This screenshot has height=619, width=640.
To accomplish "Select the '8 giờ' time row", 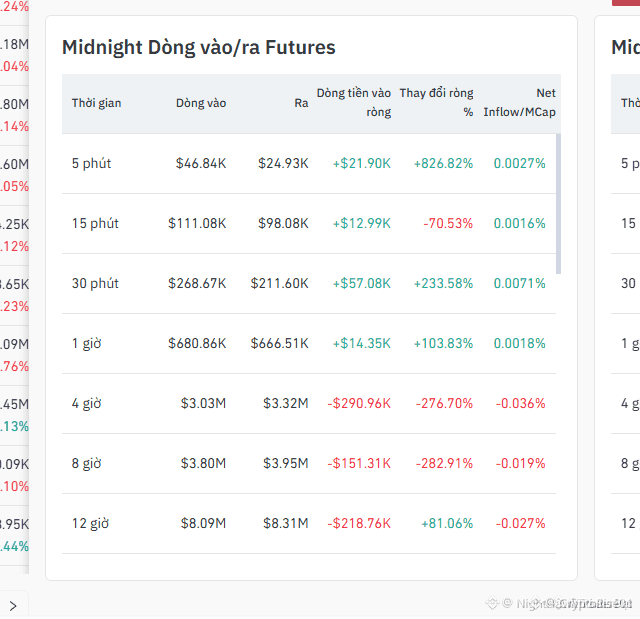I will (309, 464).
